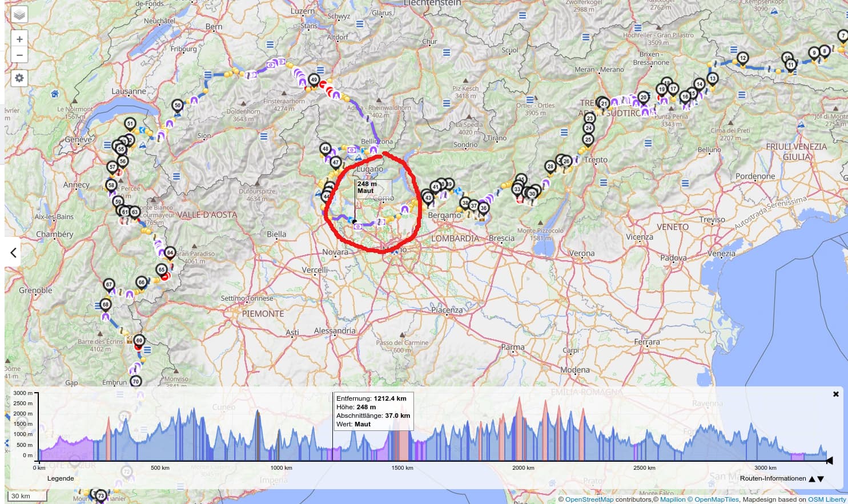Select waypoint marker 50 near Lausanne
This screenshot has height=504, width=848.
(178, 105)
